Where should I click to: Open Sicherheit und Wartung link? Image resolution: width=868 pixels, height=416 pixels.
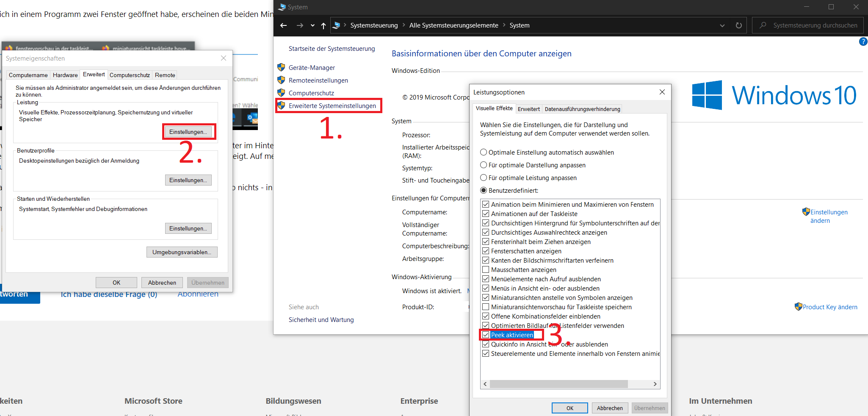tap(321, 320)
